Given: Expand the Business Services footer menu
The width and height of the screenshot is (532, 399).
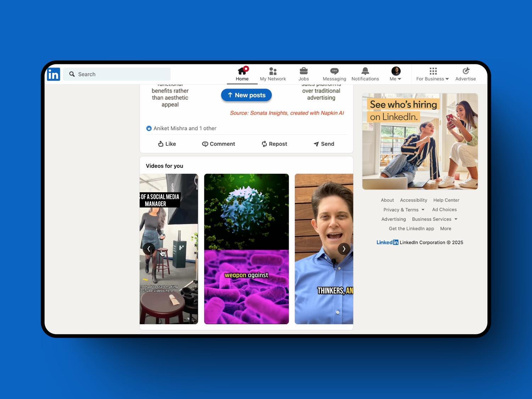Looking at the screenshot, I should click(x=434, y=219).
